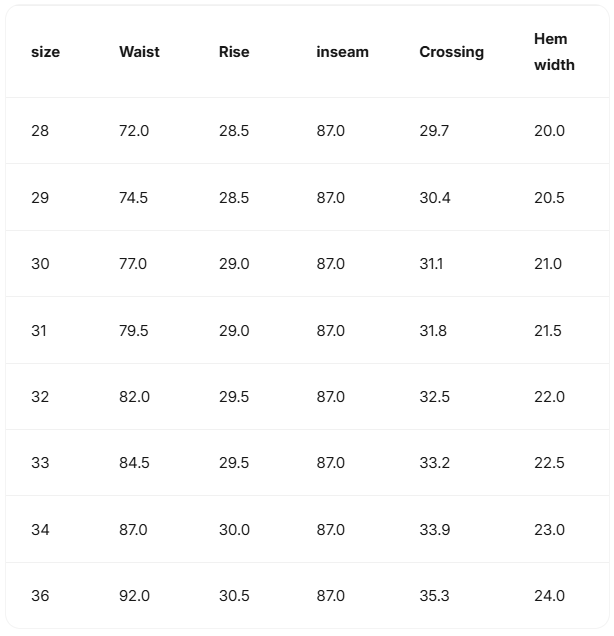The image size is (614, 636).
Task: Click the "inseam" column header
Action: pos(342,52)
